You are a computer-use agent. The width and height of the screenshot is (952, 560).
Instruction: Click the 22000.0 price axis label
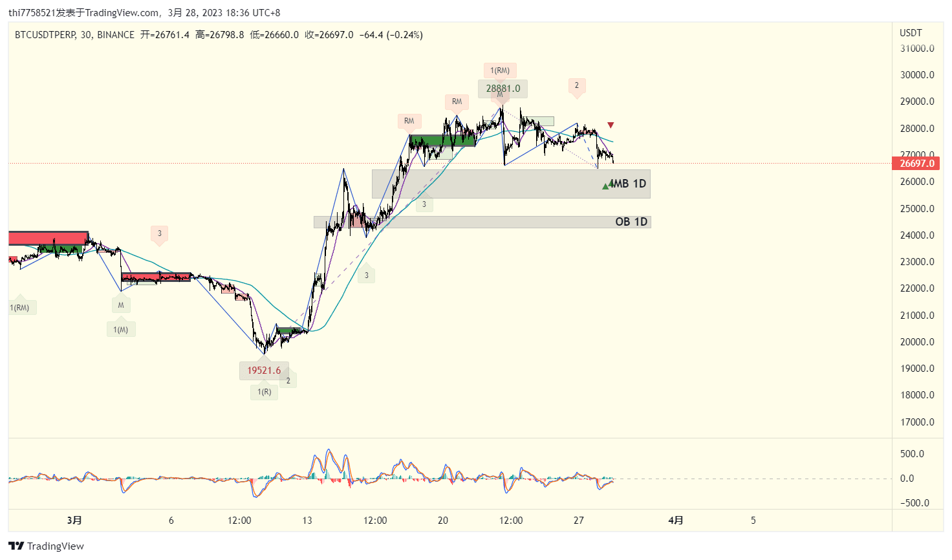click(x=917, y=288)
